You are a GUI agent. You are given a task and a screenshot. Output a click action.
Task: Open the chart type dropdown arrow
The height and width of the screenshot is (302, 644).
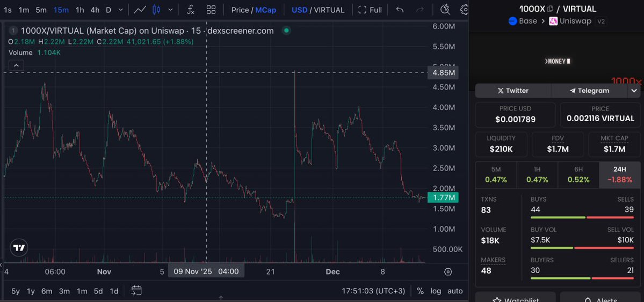click(170, 10)
